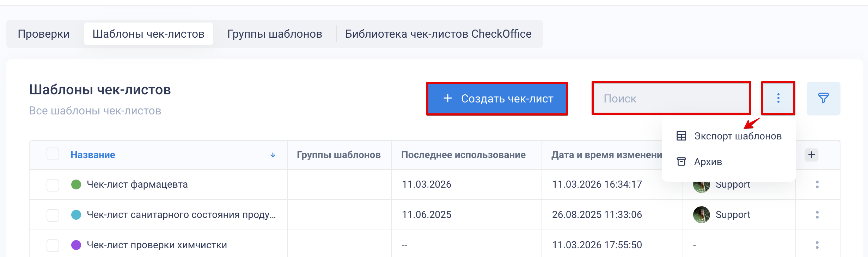This screenshot has width=868, height=257.
Task: Click the plus icon to add column
Action: click(x=812, y=155)
